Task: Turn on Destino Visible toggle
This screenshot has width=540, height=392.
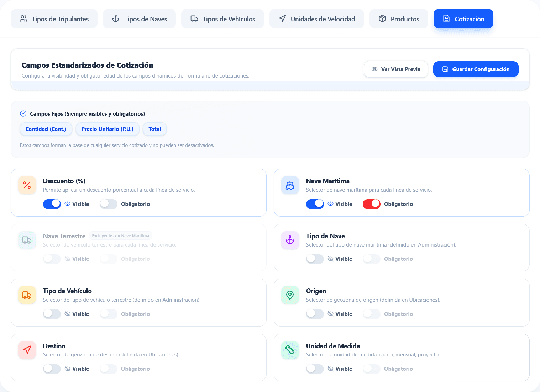Action: (52, 369)
